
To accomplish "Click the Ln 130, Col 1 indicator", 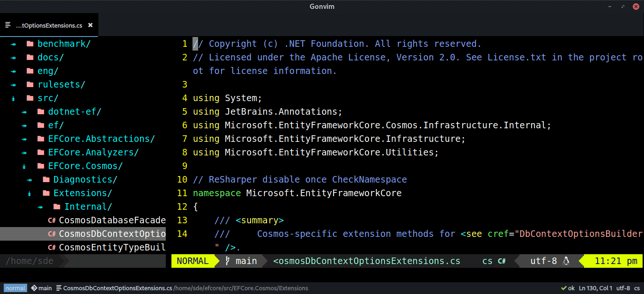I will (595, 288).
